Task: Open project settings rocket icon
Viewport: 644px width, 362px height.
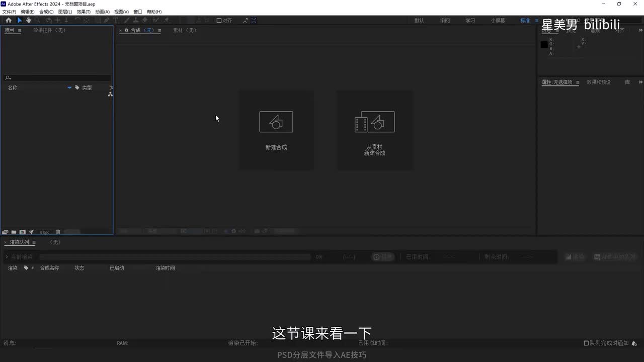Action: pyautogui.click(x=31, y=232)
